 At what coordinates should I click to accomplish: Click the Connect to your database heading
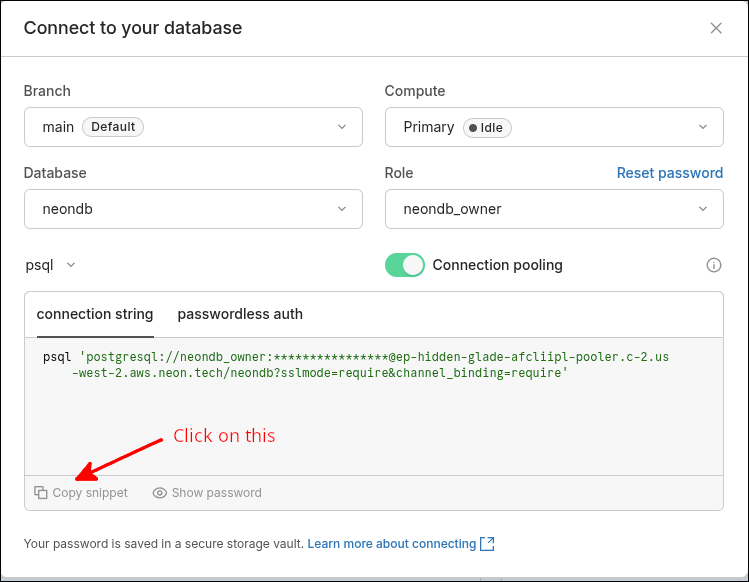coord(133,28)
